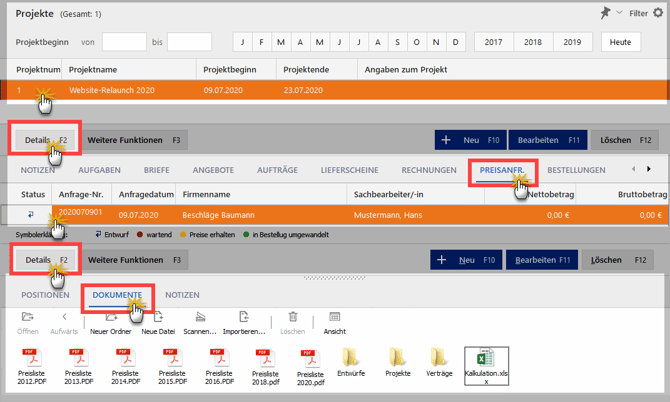670x402 pixels.
Task: Switch to the Rechnungen tab
Action: [429, 170]
